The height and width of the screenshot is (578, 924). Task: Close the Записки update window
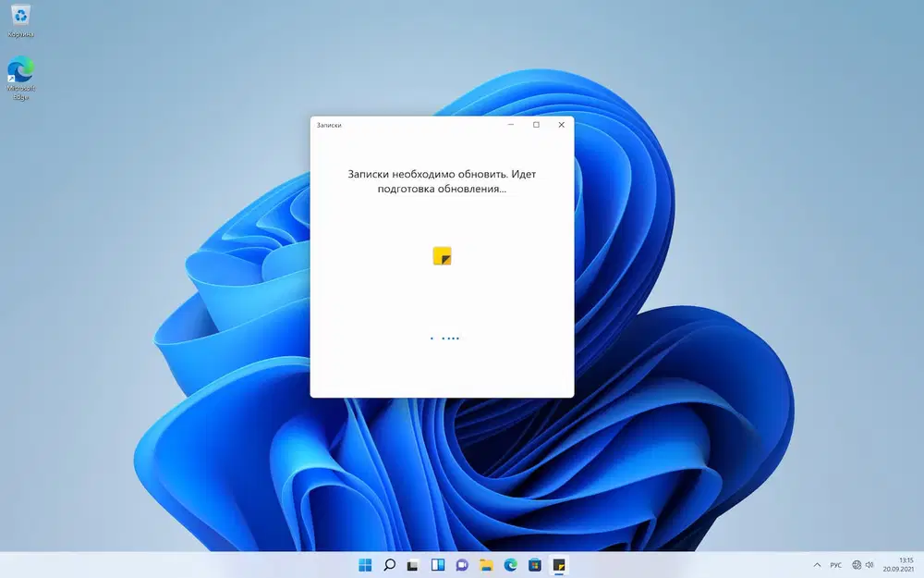click(x=562, y=125)
